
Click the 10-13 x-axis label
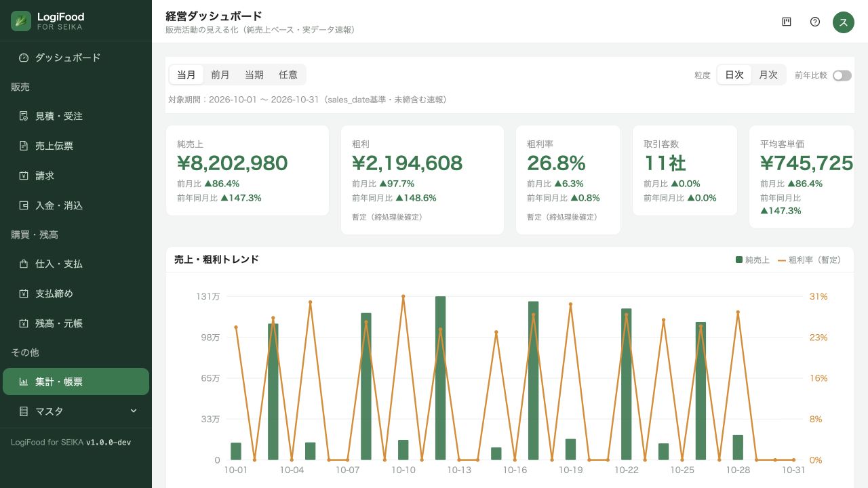(x=459, y=470)
